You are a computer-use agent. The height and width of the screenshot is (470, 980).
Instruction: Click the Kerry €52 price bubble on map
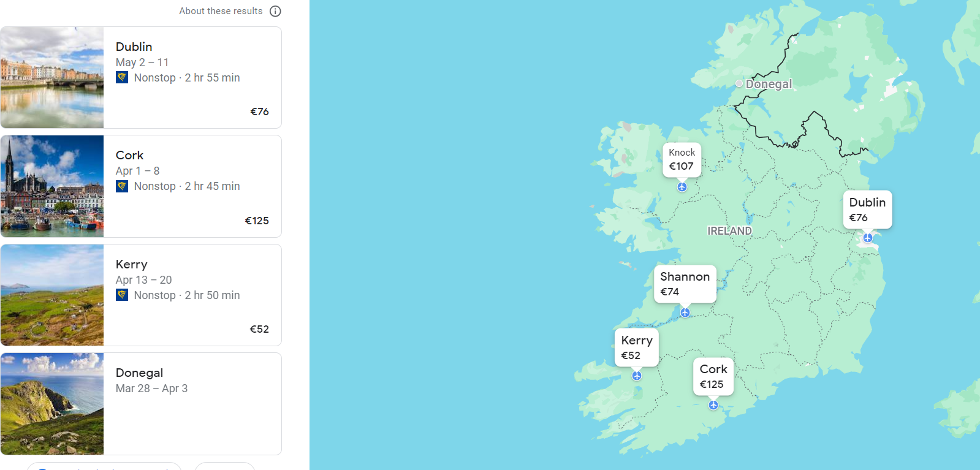[x=636, y=347]
